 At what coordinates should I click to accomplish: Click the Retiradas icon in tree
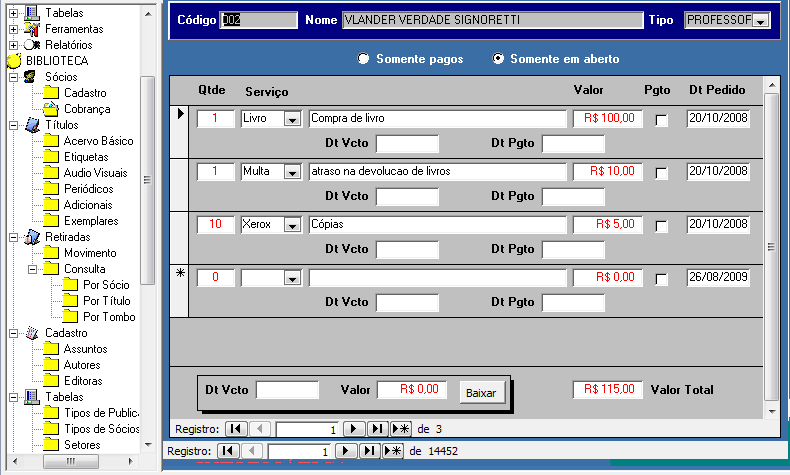point(32,237)
